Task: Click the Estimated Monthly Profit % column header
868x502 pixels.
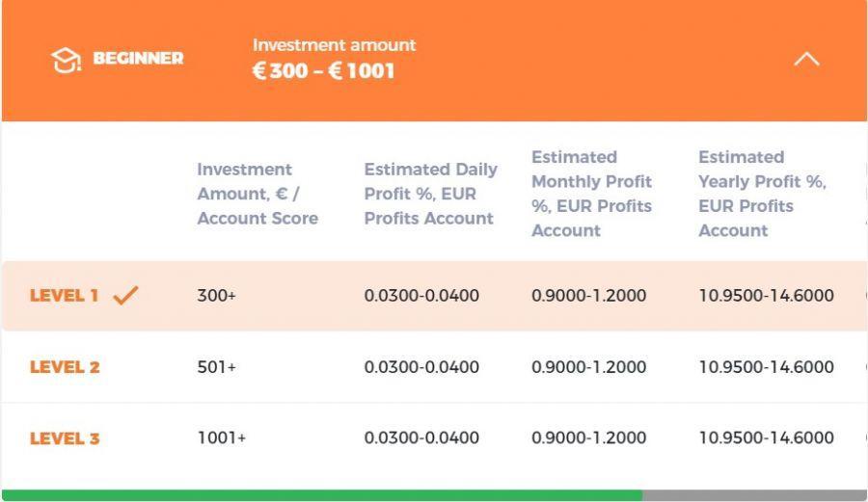Action: [591, 194]
